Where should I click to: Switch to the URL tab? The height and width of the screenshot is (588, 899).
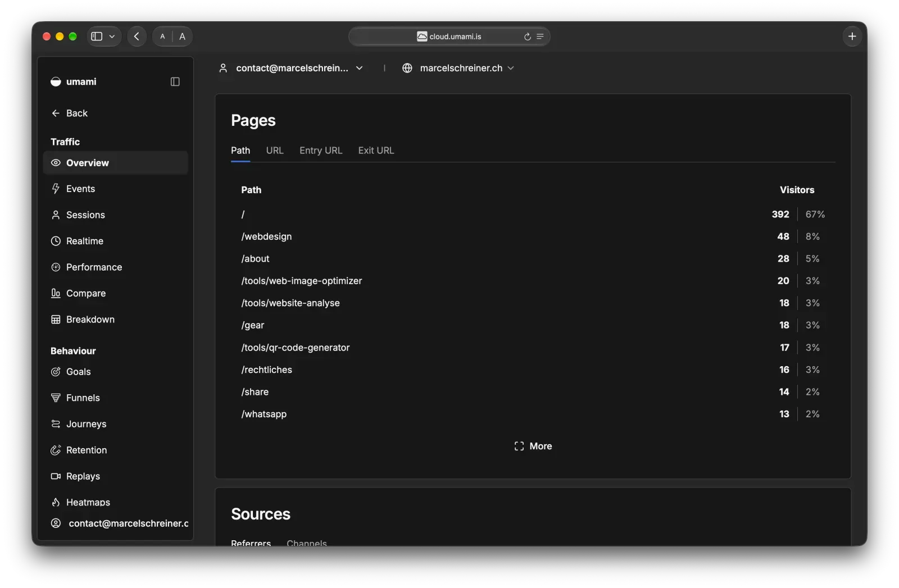tap(274, 151)
